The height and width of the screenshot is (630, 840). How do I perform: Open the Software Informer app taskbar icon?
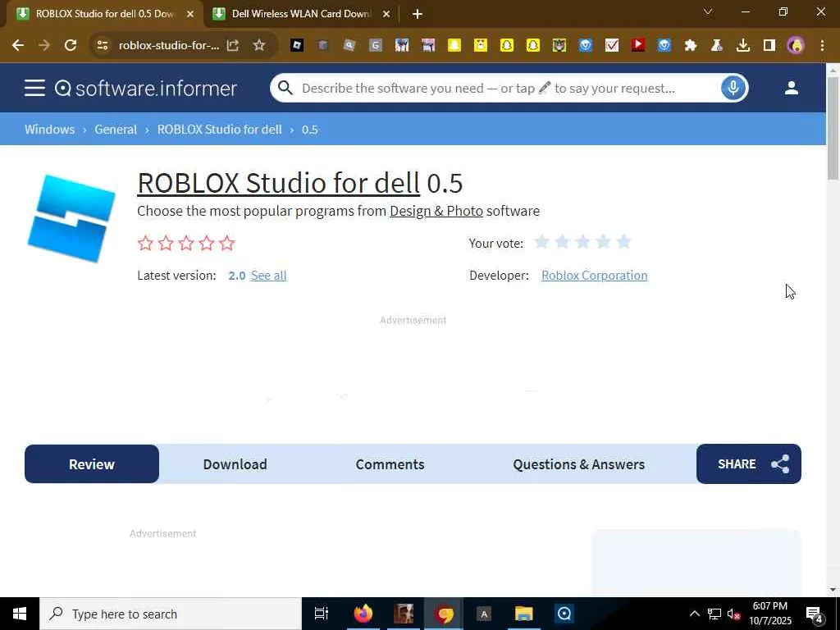tap(564, 614)
